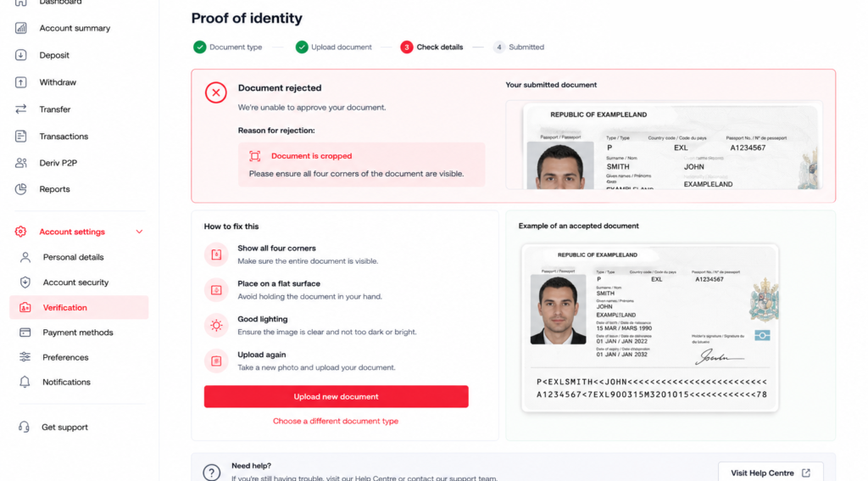The height and width of the screenshot is (481, 868).
Task: Click the Reports pie chart icon
Action: coord(21,189)
